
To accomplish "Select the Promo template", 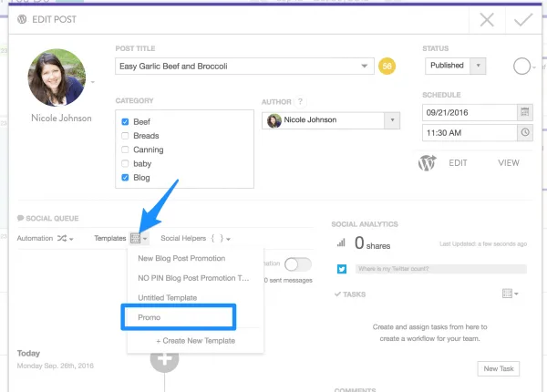I will [x=149, y=317].
